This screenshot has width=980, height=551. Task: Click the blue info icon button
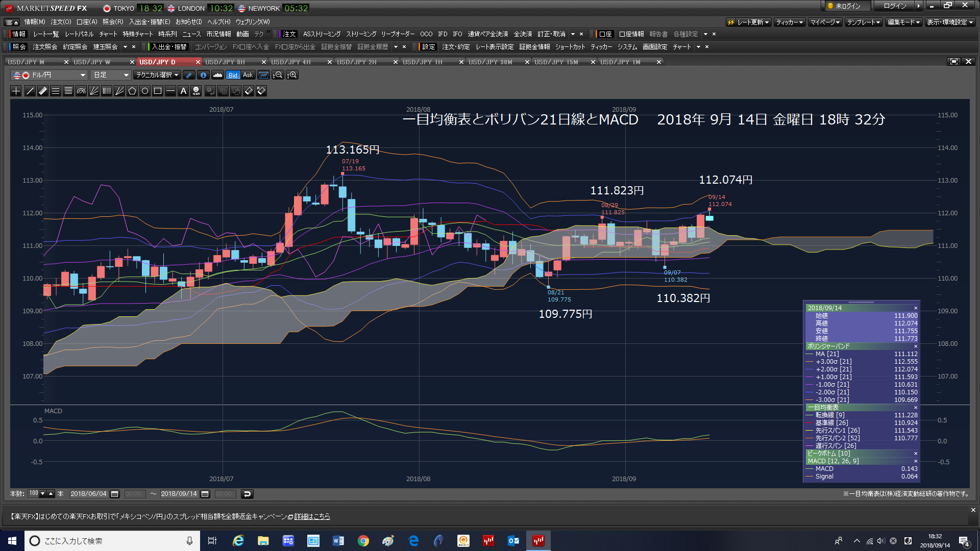[203, 75]
